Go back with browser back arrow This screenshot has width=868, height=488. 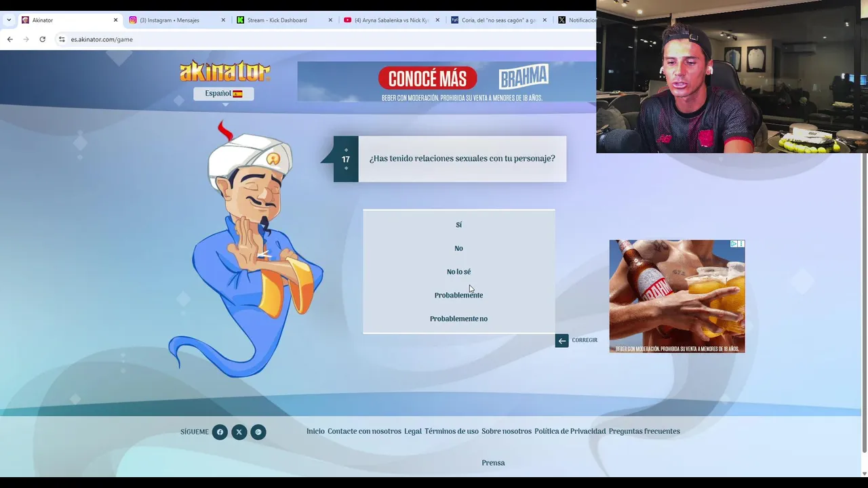click(9, 39)
